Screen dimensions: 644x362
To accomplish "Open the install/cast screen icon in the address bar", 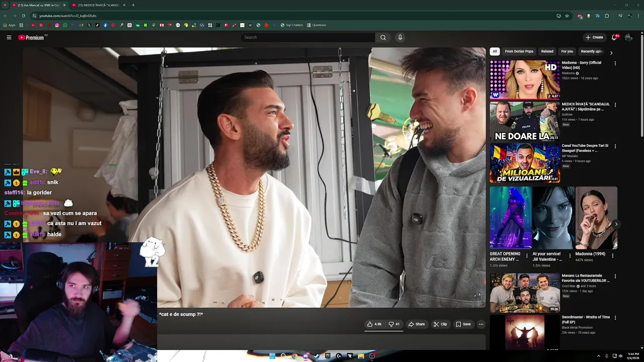I will point(559,16).
